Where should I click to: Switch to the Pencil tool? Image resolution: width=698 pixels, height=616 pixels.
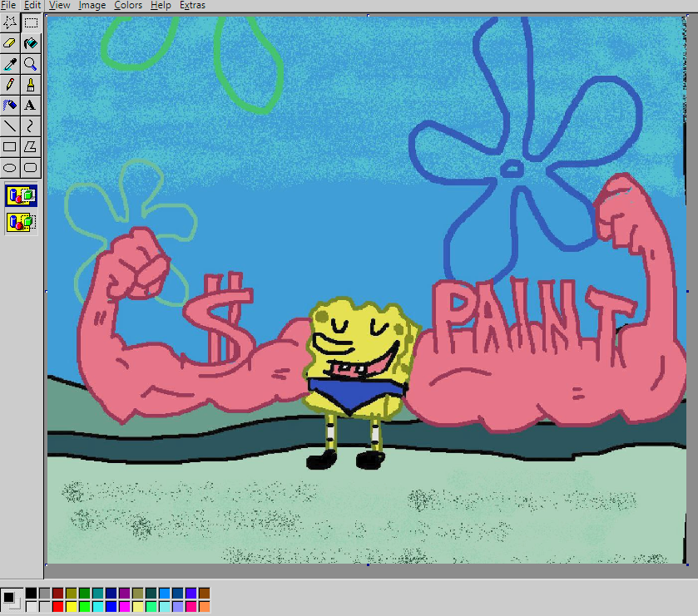10,84
